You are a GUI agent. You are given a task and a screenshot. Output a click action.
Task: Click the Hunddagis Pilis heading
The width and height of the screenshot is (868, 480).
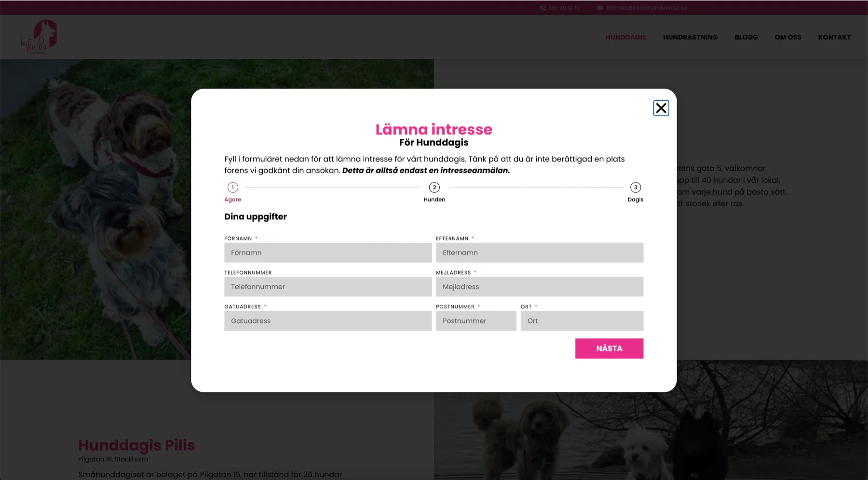[x=136, y=445]
